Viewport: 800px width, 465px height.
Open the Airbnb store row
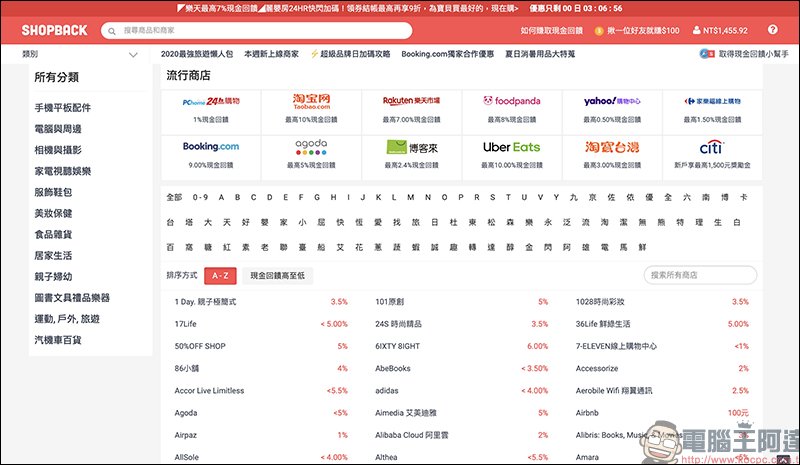pos(662,413)
